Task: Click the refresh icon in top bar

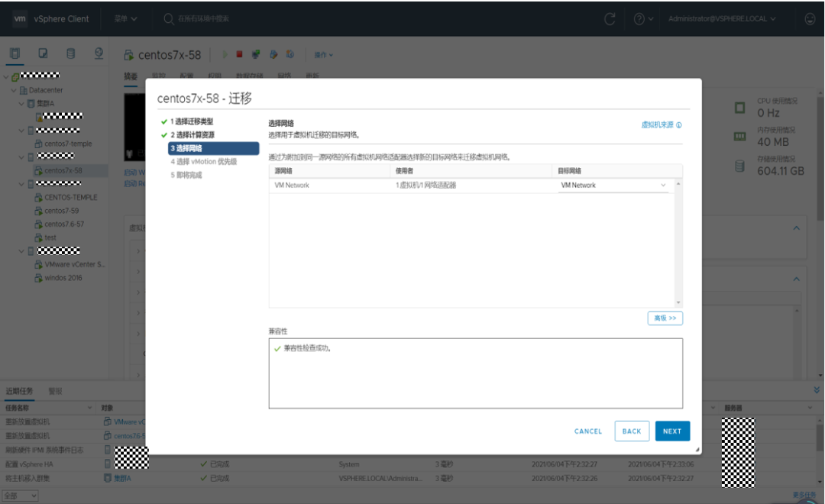Action: (610, 19)
